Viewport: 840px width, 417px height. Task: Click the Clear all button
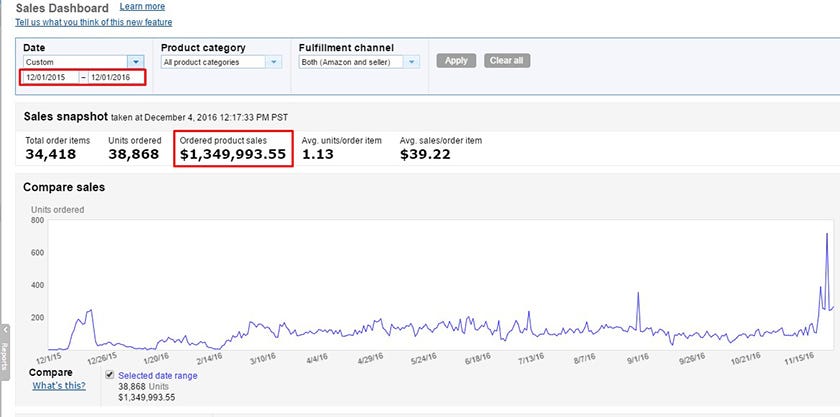pyautogui.click(x=507, y=61)
